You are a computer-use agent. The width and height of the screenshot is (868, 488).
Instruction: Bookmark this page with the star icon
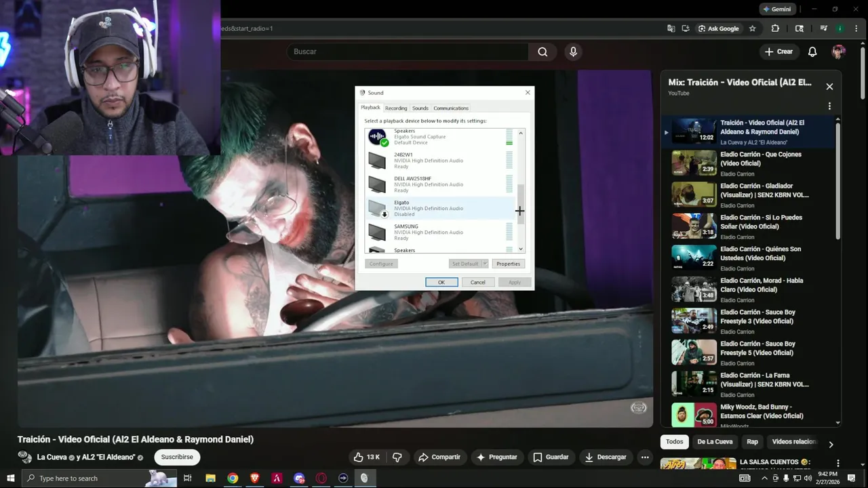(x=752, y=28)
